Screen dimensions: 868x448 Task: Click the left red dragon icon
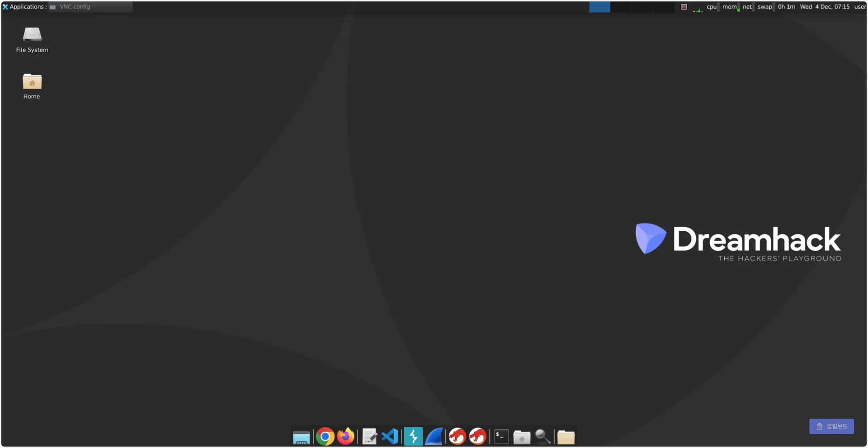click(457, 437)
